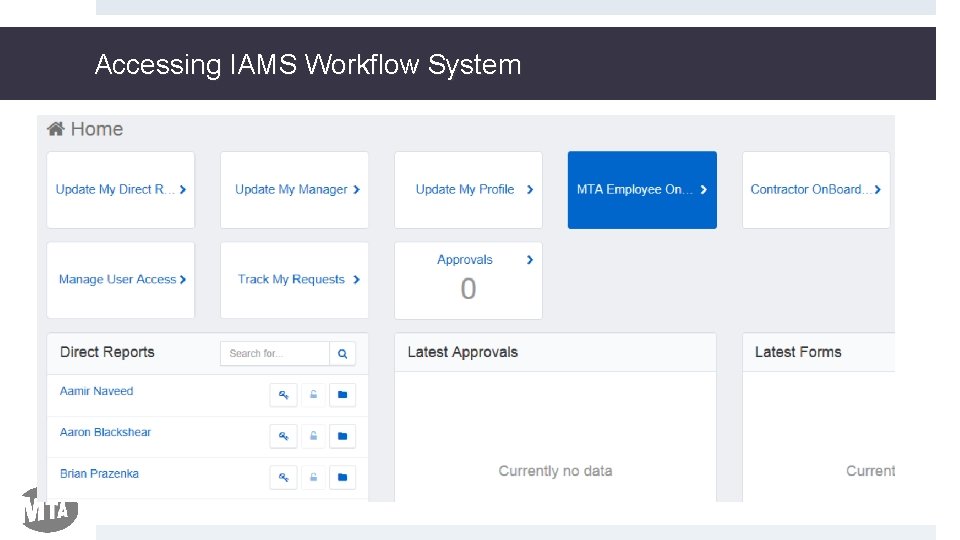Click the Approvals count 0
960x540 pixels.
pyautogui.click(x=468, y=288)
